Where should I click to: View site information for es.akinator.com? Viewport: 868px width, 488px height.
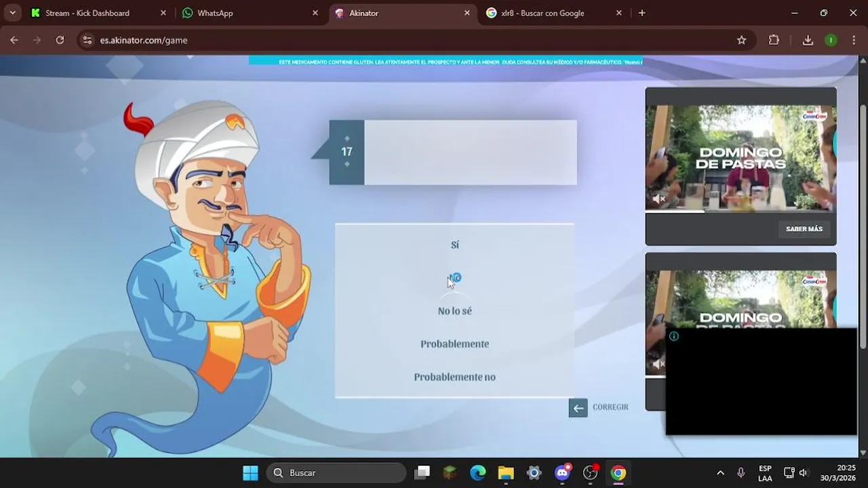click(87, 40)
